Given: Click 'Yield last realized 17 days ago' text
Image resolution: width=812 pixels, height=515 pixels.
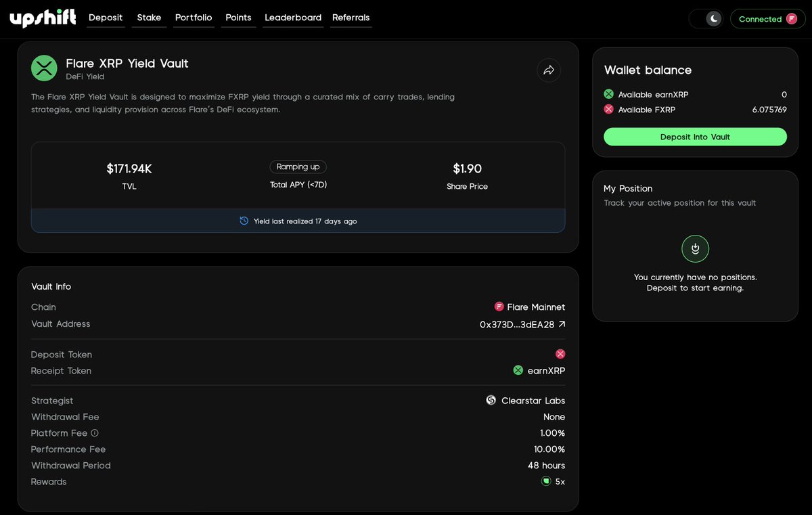Looking at the screenshot, I should tap(305, 221).
